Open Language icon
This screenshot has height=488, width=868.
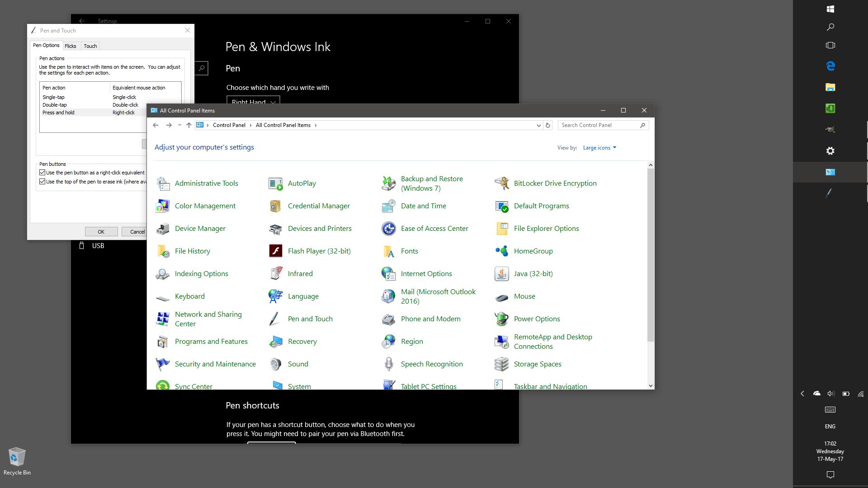pos(276,296)
